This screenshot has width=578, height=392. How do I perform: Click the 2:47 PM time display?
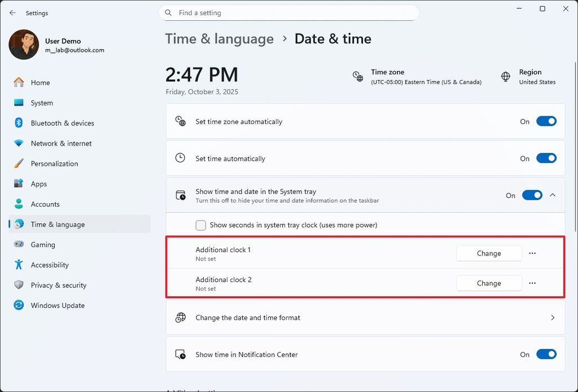(202, 74)
